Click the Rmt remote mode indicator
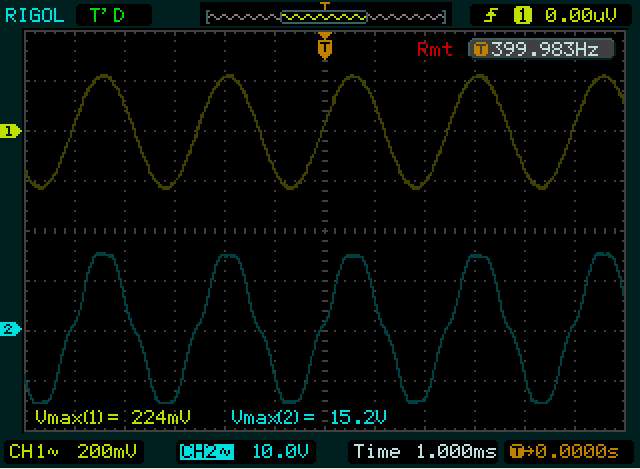The height and width of the screenshot is (469, 640). click(434, 49)
